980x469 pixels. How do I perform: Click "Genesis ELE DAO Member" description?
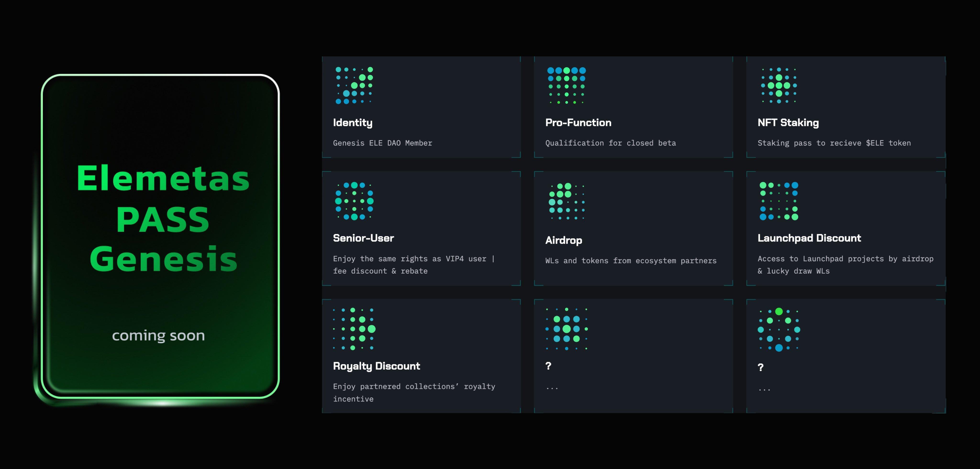(x=382, y=143)
